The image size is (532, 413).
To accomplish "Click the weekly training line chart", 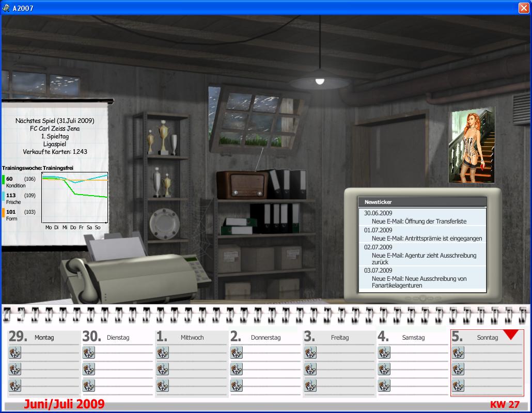I will (75, 197).
